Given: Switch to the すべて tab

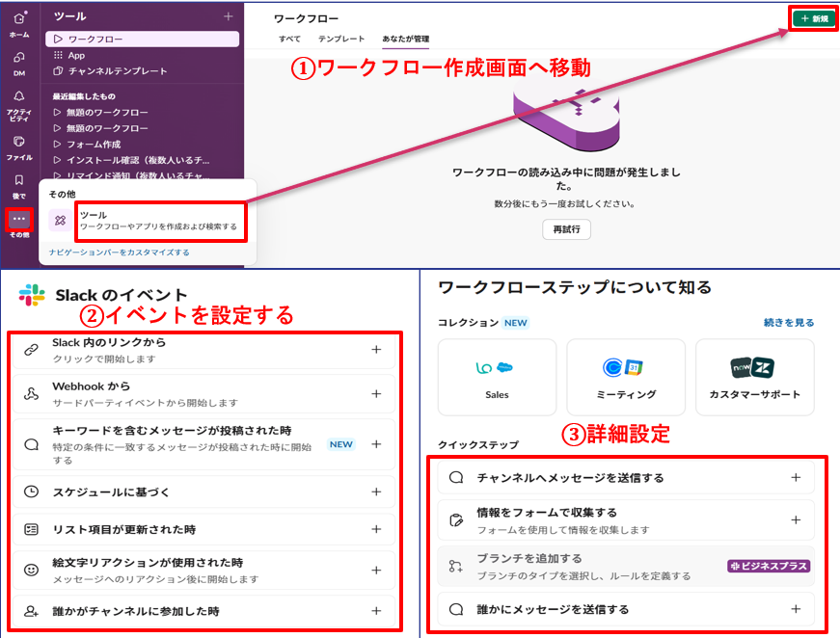Looking at the screenshot, I should click(288, 40).
